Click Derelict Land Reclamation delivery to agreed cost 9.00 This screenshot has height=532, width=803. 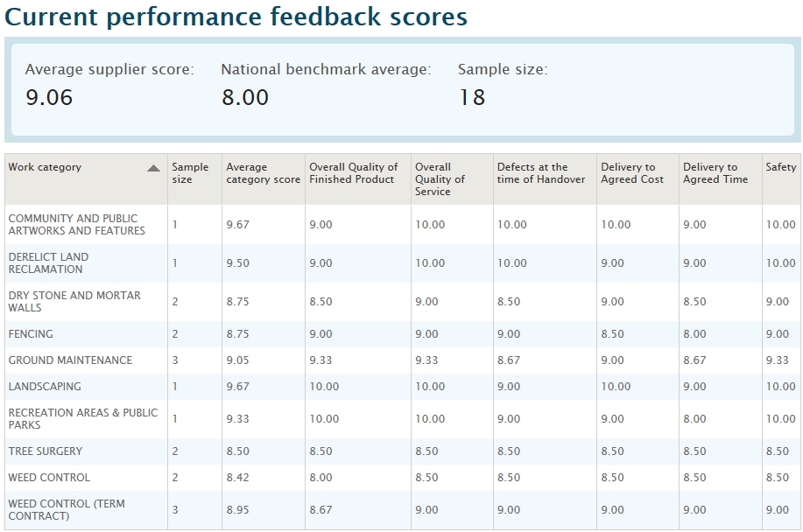612,262
